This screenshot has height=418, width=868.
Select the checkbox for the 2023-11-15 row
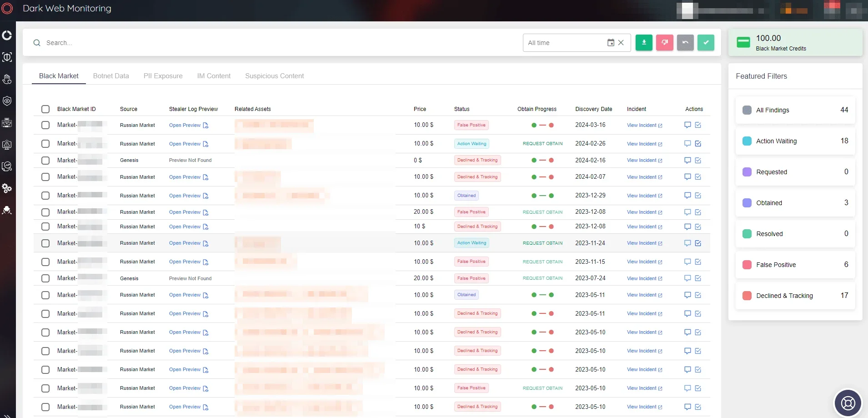(x=45, y=262)
